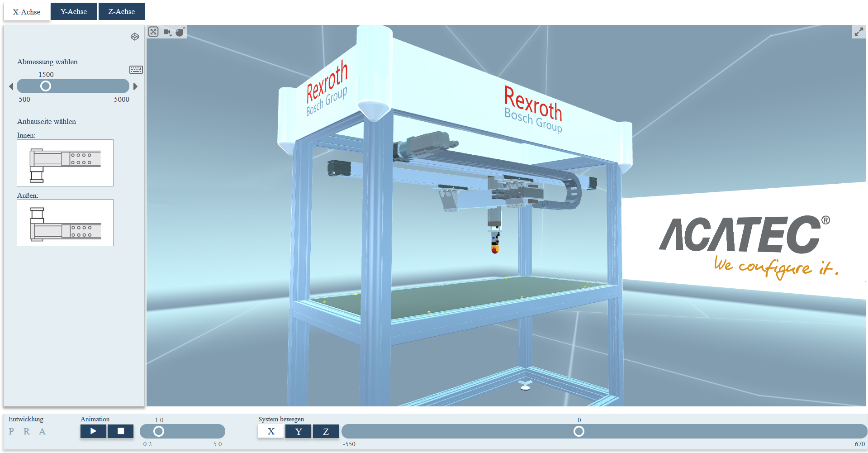The image size is (868, 453).
Task: Click the Anbauseite wählen heading
Action: point(47,122)
